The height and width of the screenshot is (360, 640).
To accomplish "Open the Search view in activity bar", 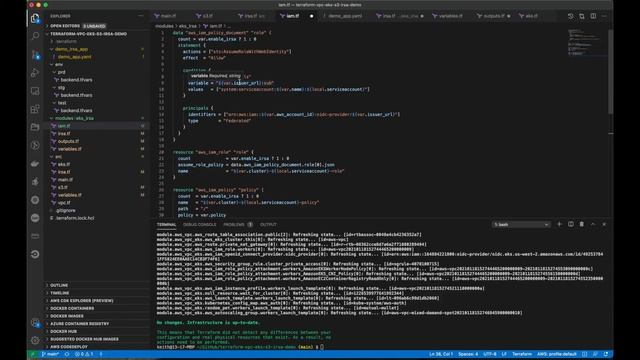I will tap(35, 36).
